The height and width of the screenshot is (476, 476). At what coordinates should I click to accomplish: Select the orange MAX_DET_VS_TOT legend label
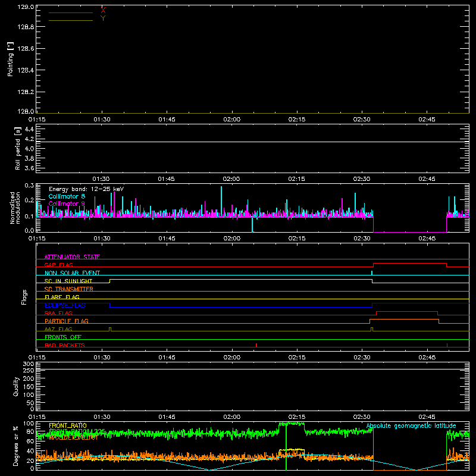click(x=73, y=438)
